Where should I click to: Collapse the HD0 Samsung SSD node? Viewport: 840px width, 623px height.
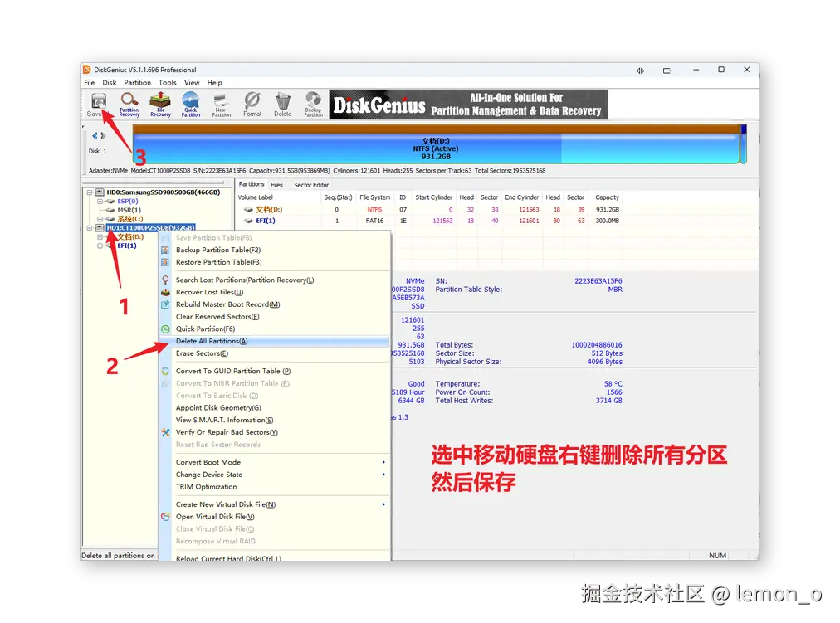pos(90,192)
